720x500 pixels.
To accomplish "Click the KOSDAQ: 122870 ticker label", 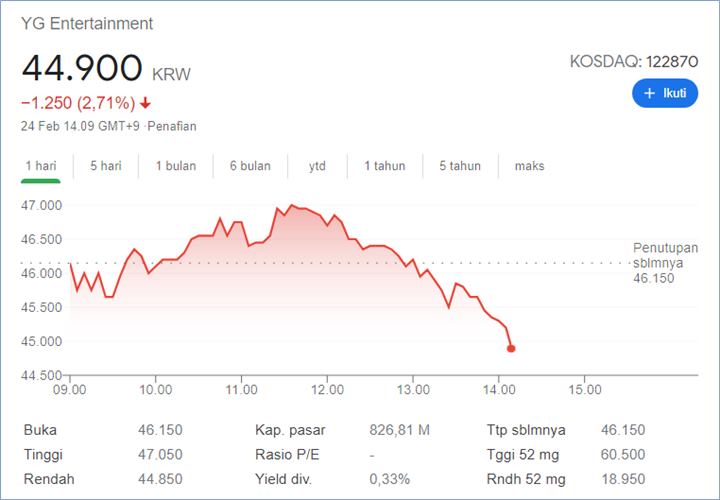I will click(x=633, y=61).
